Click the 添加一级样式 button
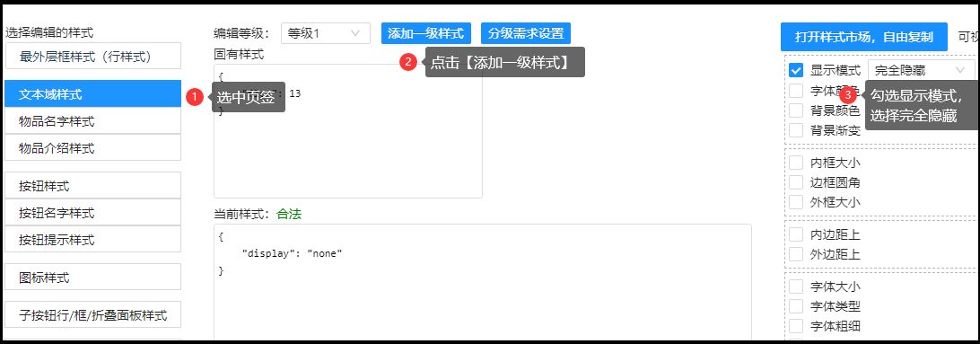This screenshot has width=980, height=344. coord(425,33)
